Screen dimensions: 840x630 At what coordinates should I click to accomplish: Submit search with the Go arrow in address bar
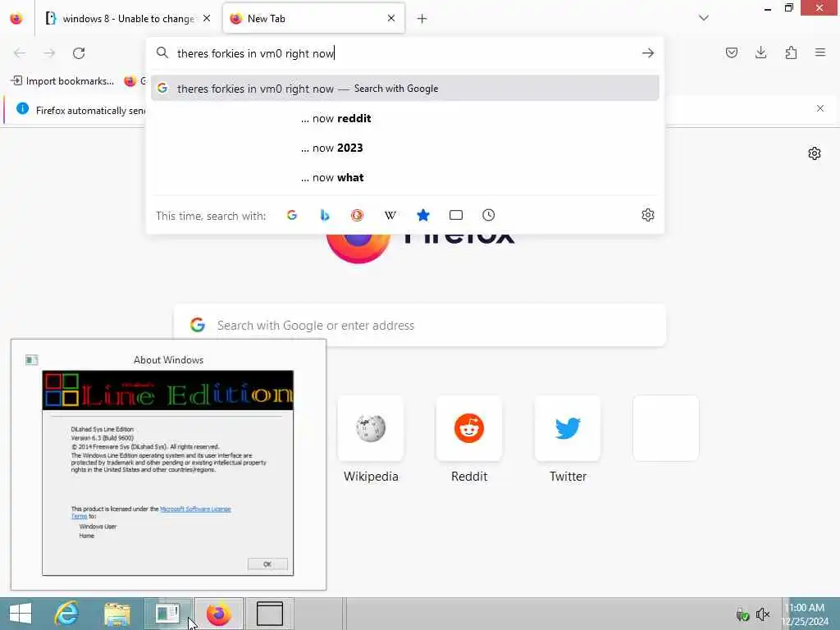pyautogui.click(x=648, y=53)
